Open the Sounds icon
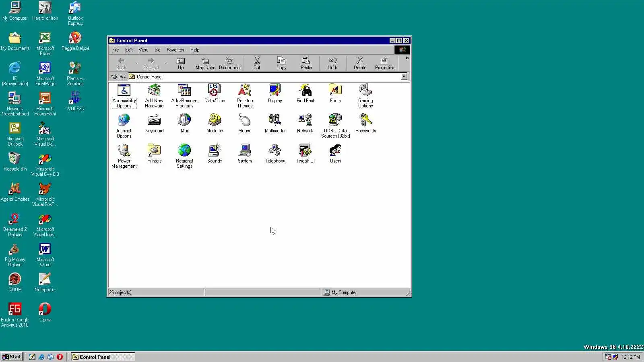 point(215,154)
